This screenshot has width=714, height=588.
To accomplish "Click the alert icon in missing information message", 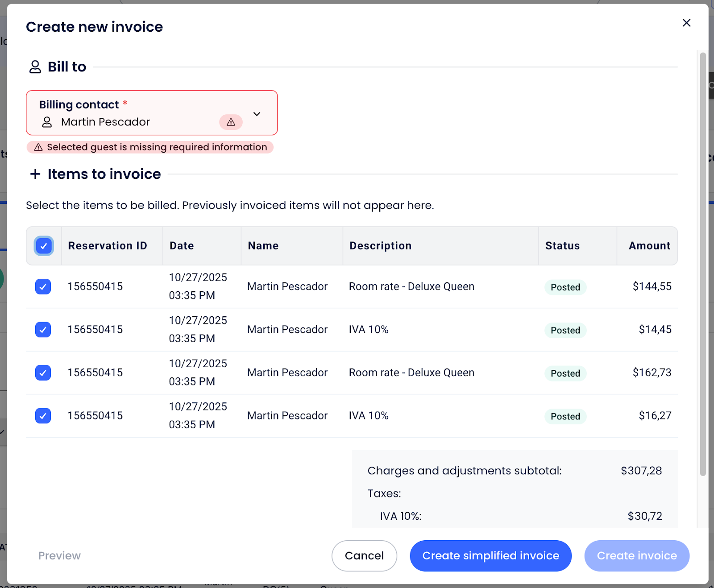I will [x=38, y=147].
